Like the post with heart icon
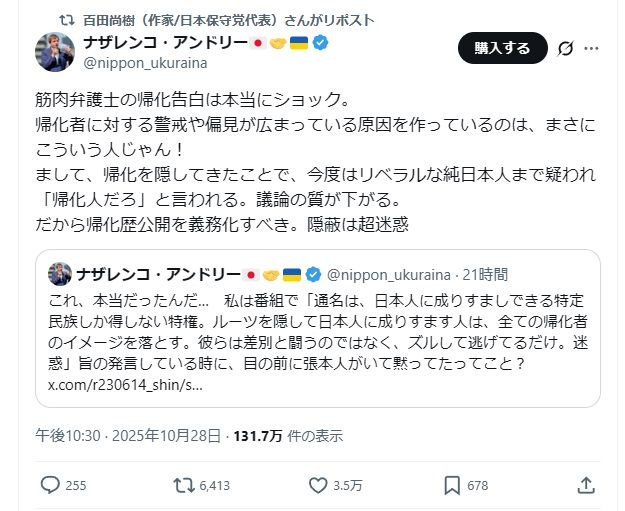The height and width of the screenshot is (511, 625). [x=318, y=485]
